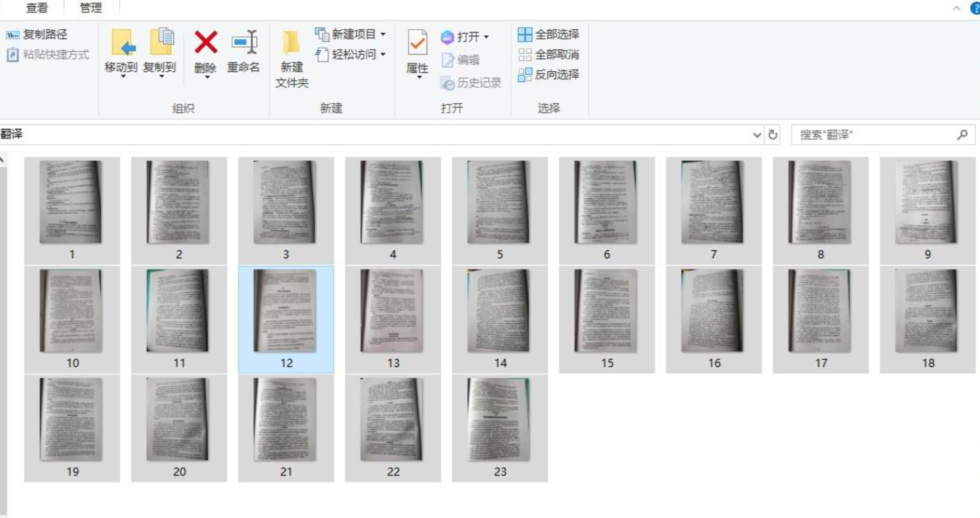Viewport: 980px width, 518px height.
Task: Open the address bar history dropdown chevron
Action: pos(757,135)
